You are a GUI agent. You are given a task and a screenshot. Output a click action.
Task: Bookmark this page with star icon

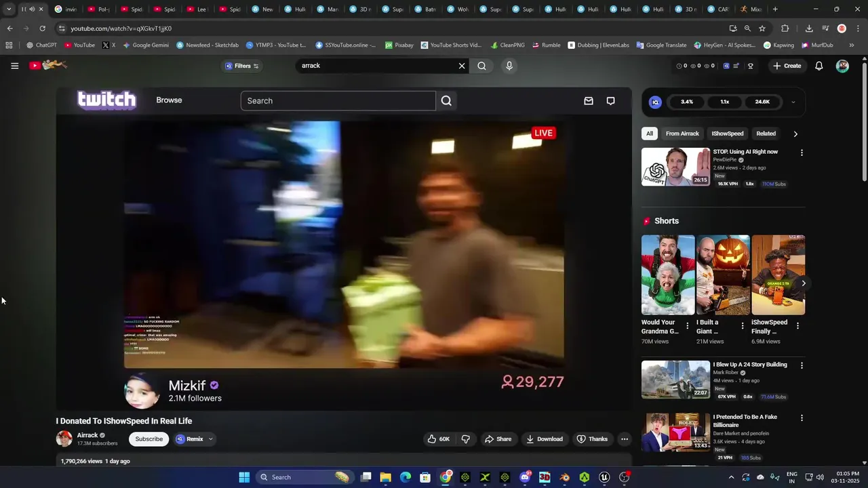(762, 28)
